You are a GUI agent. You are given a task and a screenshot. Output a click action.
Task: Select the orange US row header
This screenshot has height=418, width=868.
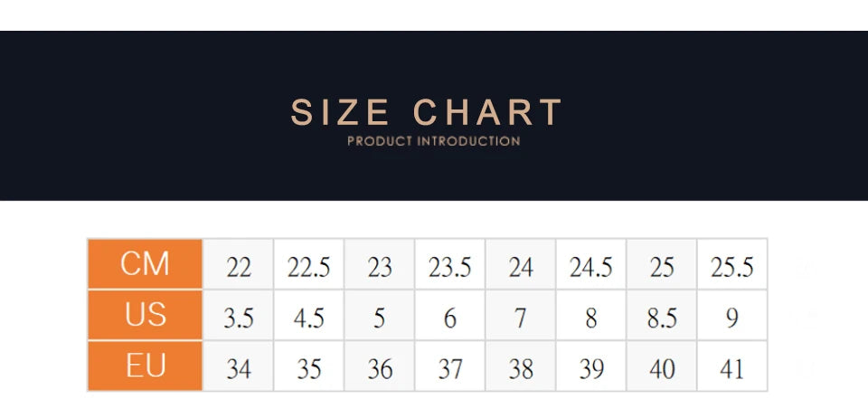click(x=145, y=315)
